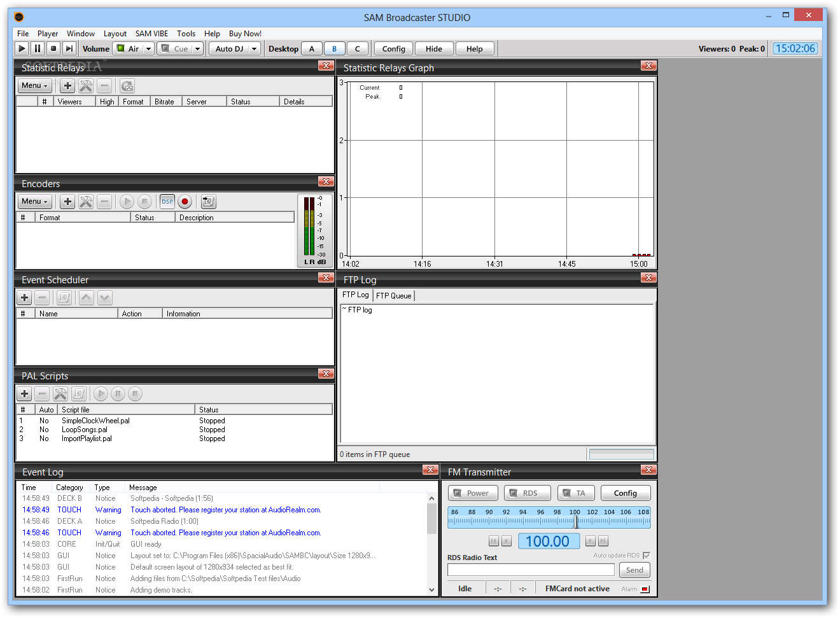Open Encoders Menu dropdown
The image size is (840, 618).
point(34,201)
